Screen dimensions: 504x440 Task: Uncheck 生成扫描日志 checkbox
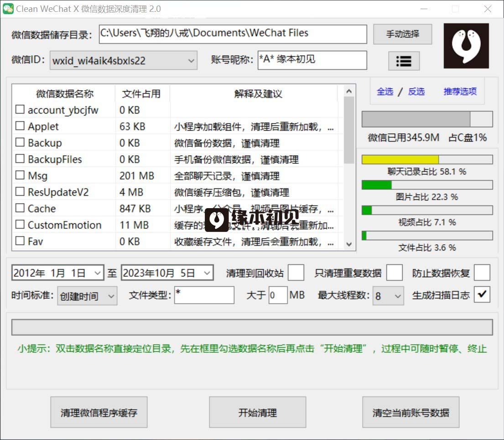coord(482,294)
